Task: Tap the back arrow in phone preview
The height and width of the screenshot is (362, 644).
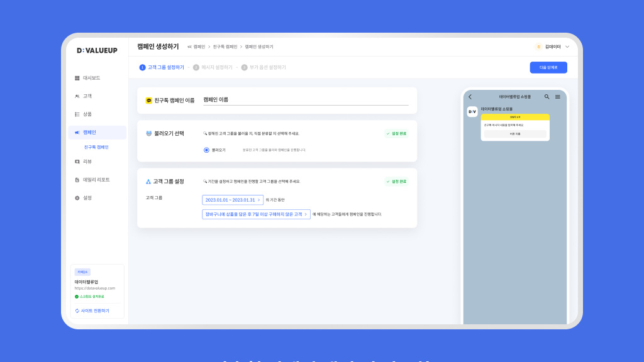Action: tap(470, 97)
